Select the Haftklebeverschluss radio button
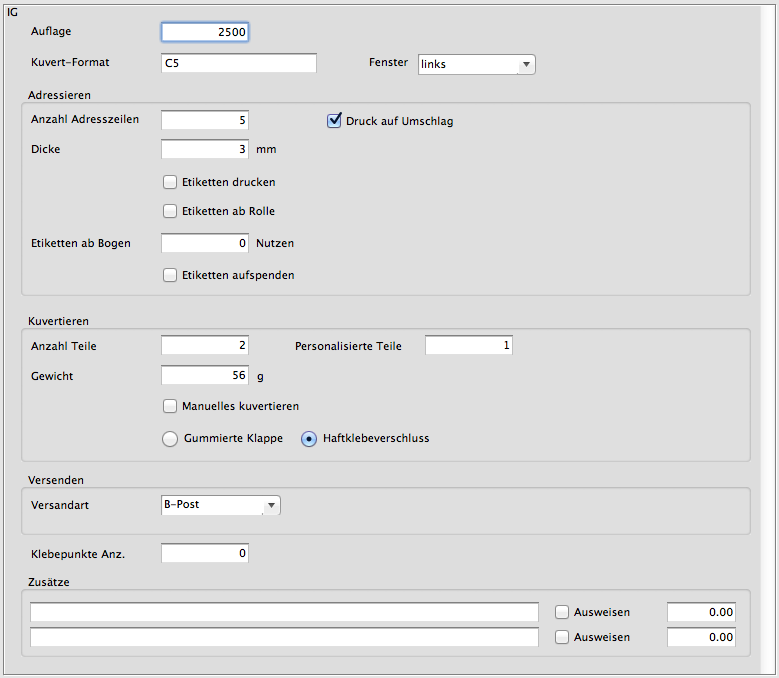779x678 pixels. (x=309, y=438)
